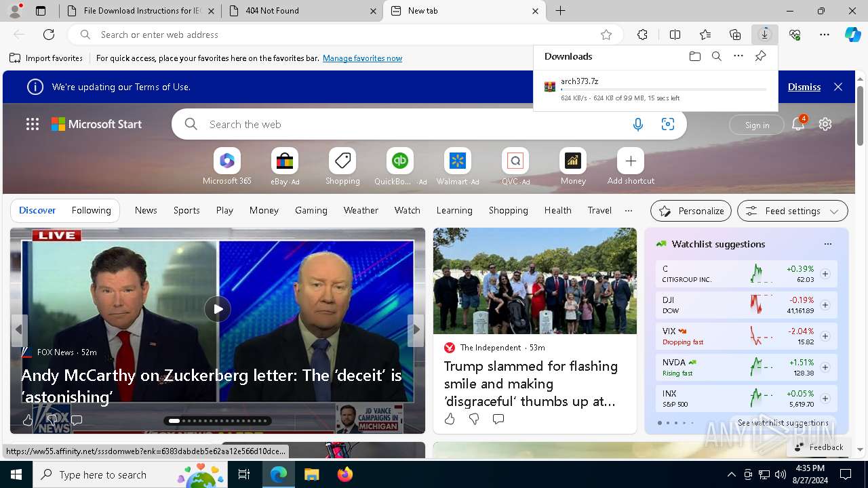Screen dimensions: 868x488
Task: Open the page settings gear icon
Action: [x=825, y=124]
